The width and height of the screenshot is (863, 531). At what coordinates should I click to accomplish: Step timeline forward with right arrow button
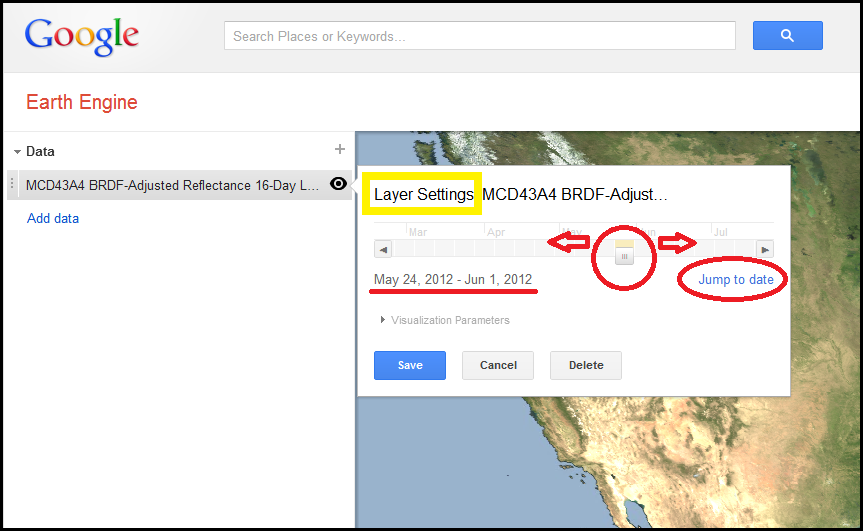coord(764,249)
